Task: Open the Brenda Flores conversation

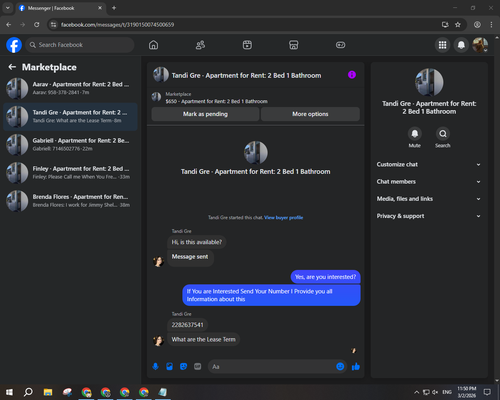Action: click(70, 201)
